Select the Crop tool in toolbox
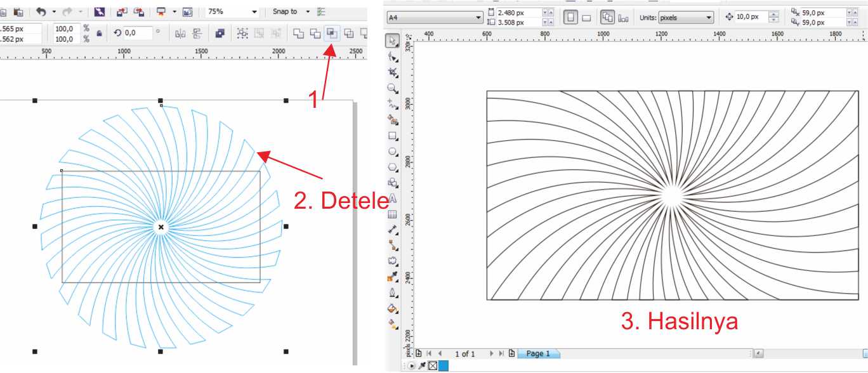 pos(393,73)
